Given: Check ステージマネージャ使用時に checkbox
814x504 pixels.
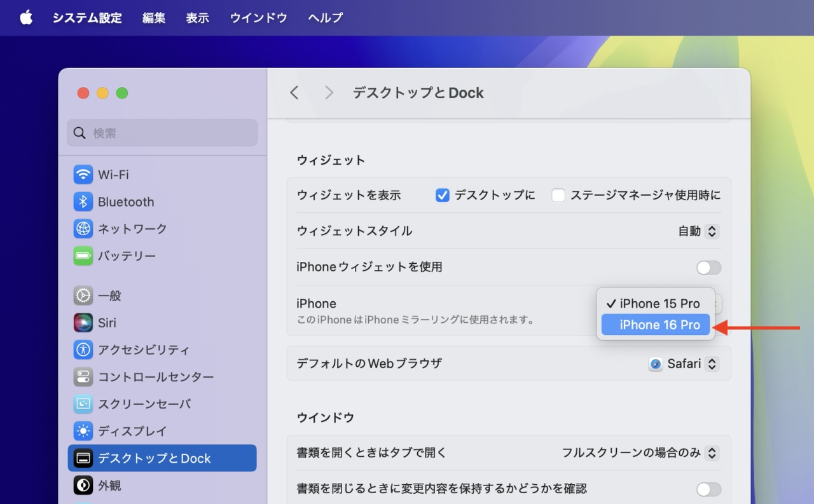Looking at the screenshot, I should click(x=558, y=195).
